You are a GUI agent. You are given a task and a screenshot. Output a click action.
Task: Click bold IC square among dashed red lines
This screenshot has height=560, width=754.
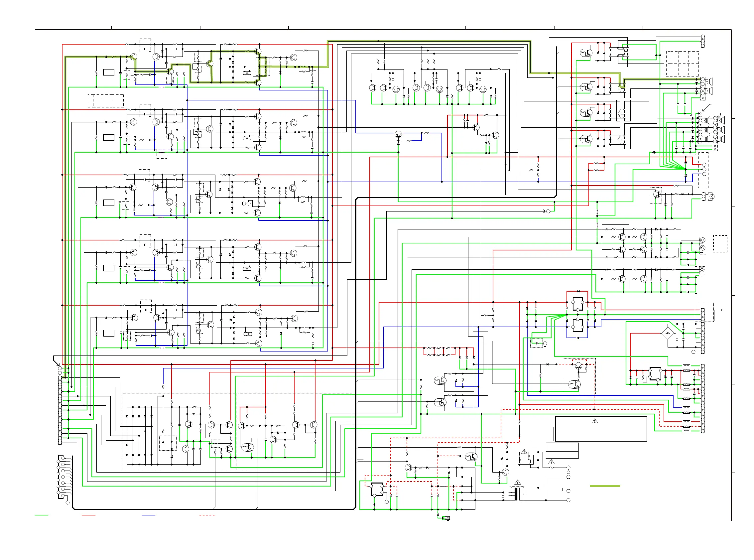click(376, 489)
